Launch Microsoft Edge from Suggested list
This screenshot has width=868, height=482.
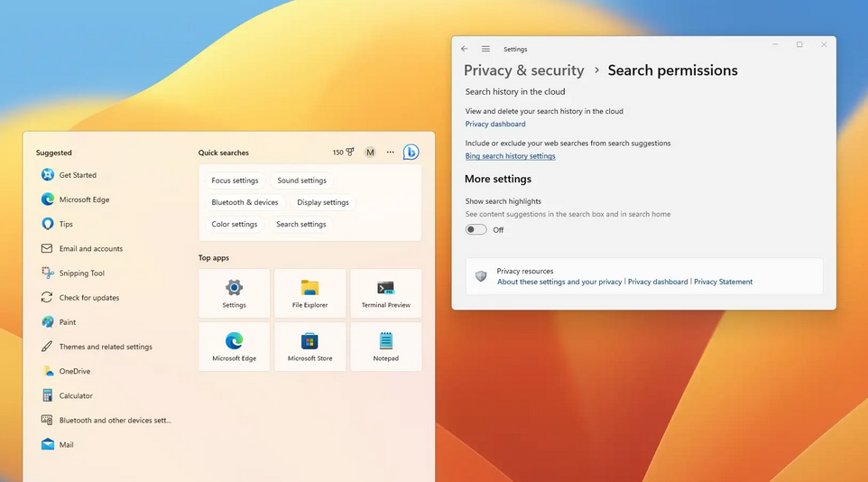75,199
